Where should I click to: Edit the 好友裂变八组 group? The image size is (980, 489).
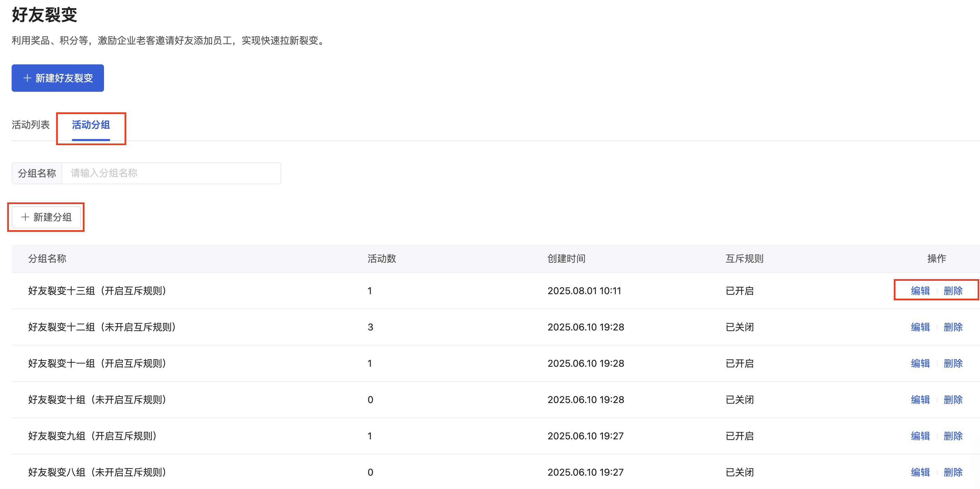click(x=920, y=472)
